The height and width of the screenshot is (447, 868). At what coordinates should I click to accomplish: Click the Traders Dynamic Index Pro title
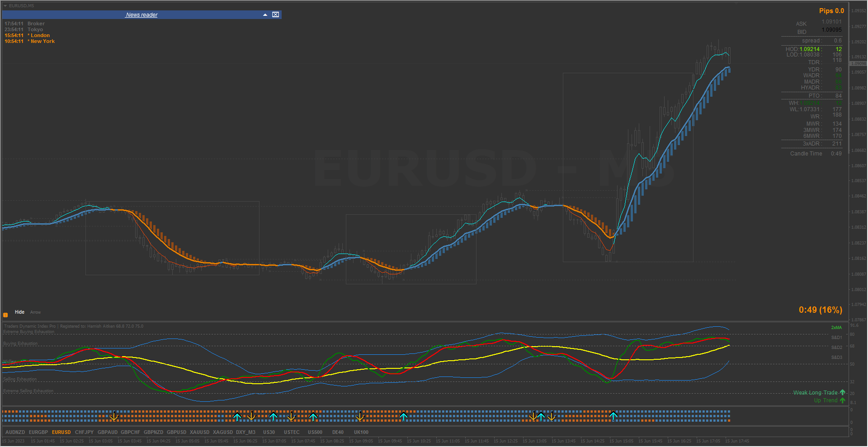click(x=30, y=326)
